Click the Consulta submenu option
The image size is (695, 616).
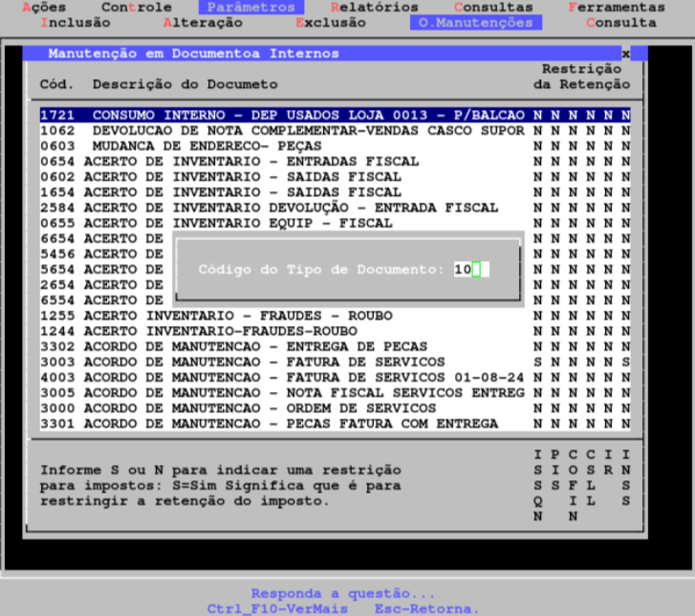tap(620, 22)
